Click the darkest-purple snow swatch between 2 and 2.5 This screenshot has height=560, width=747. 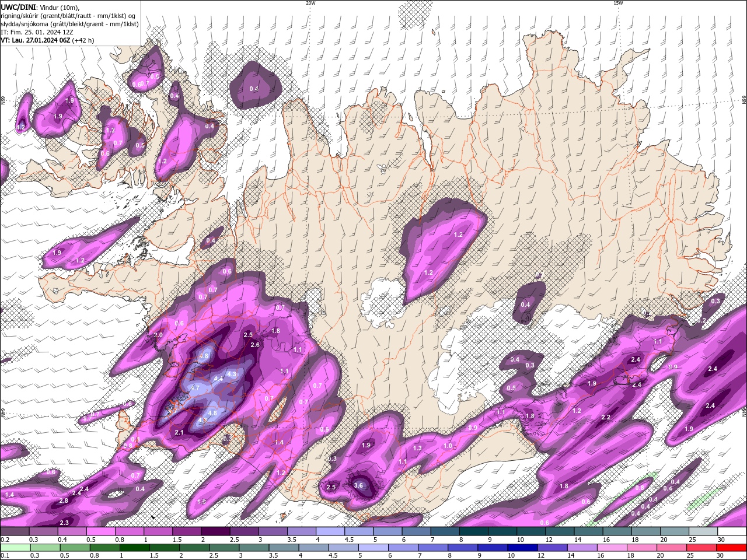(215, 531)
